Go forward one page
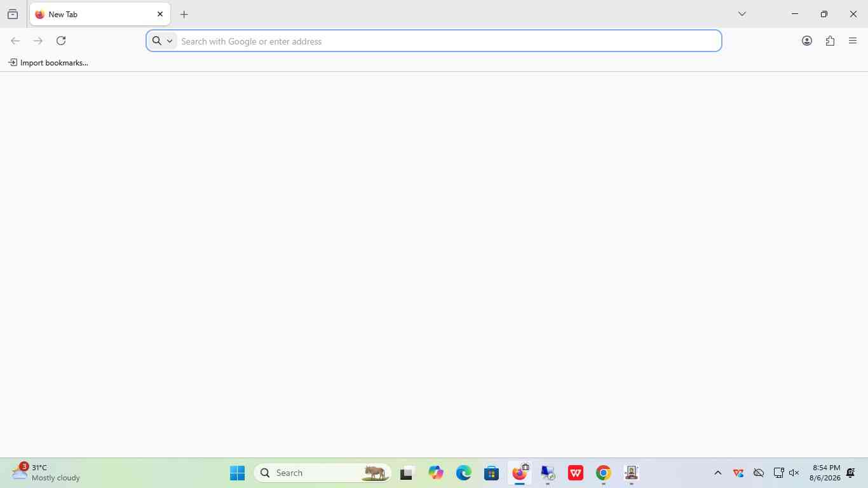This screenshot has width=868, height=488. point(38,41)
